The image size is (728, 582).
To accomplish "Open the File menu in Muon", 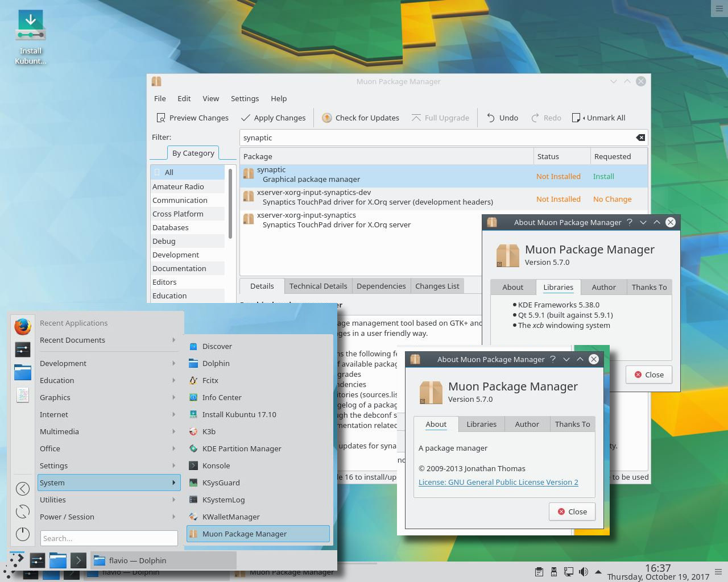I will point(160,98).
